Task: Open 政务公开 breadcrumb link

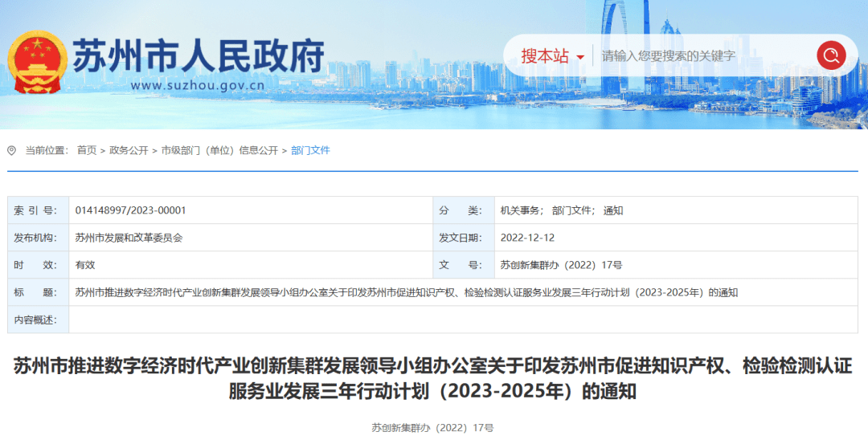Action: [129, 150]
